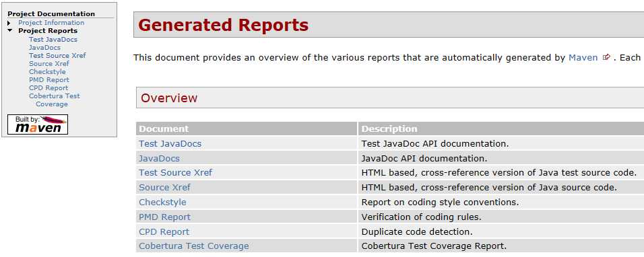This screenshot has width=644, height=257.
Task: Open JavaDocs link in the table
Action: [159, 158]
